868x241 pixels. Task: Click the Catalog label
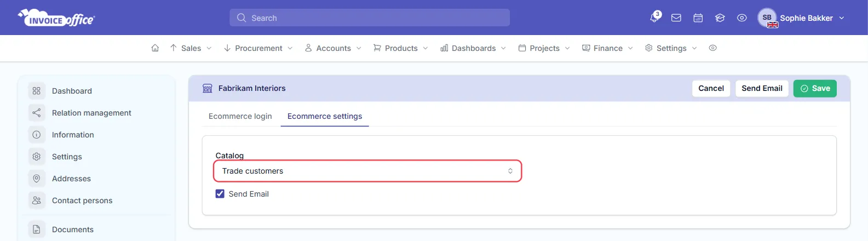coord(229,156)
